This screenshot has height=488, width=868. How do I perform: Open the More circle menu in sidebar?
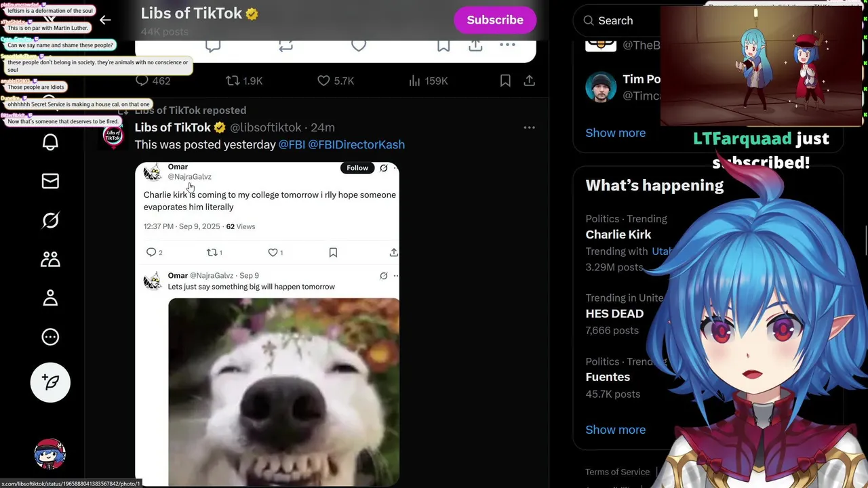coord(50,337)
